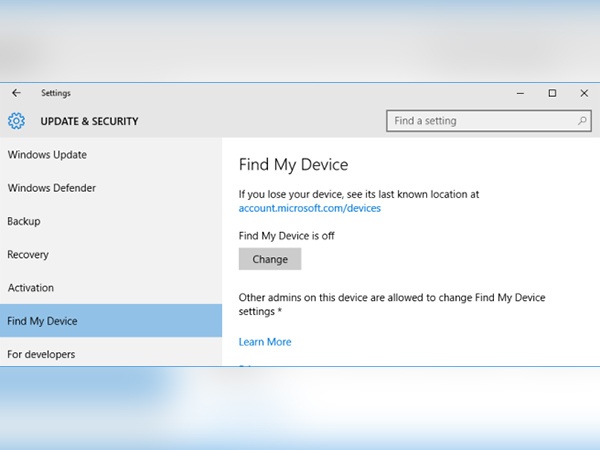600x450 pixels.
Task: Switch to the Activation page
Action: pos(31,288)
